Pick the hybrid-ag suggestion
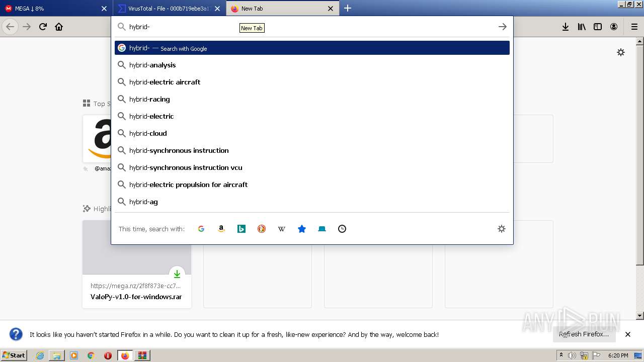644x362 pixels. 312,202
